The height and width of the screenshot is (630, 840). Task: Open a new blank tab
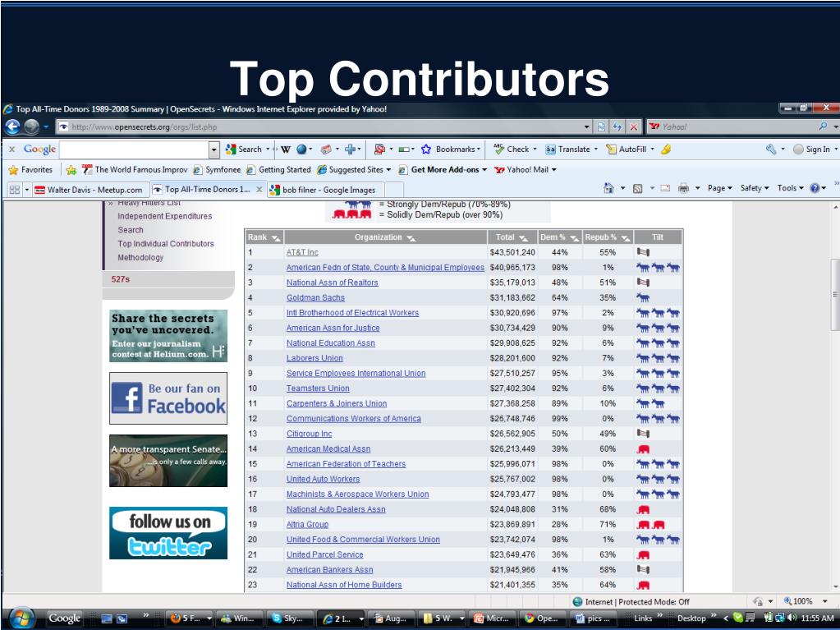click(394, 190)
